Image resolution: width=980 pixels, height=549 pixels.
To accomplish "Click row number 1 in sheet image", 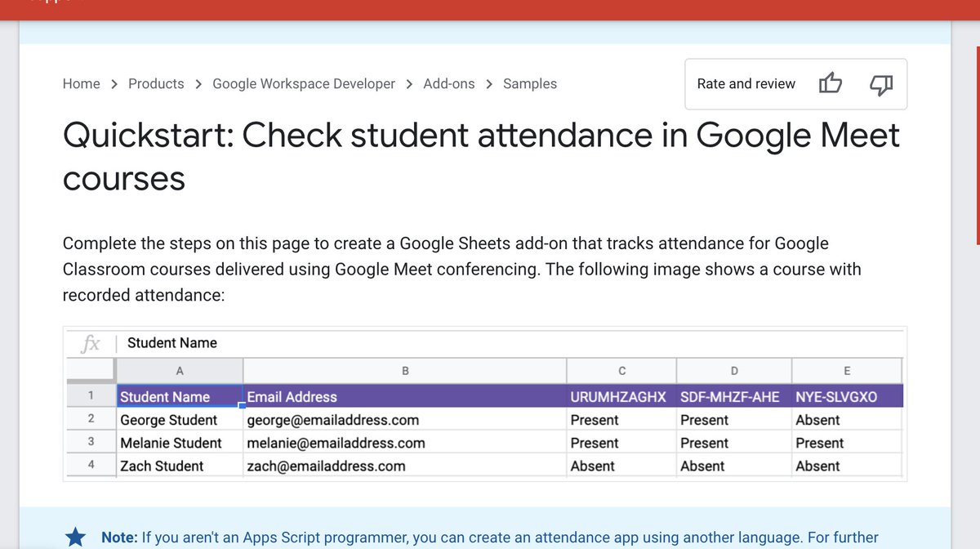I will 91,396.
